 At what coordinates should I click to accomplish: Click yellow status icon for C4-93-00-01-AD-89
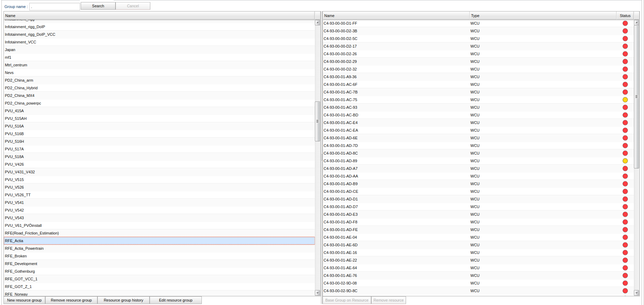tap(625, 161)
